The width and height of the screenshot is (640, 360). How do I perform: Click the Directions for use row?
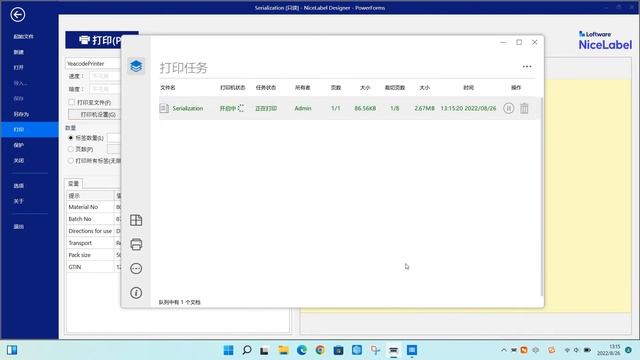93,231
